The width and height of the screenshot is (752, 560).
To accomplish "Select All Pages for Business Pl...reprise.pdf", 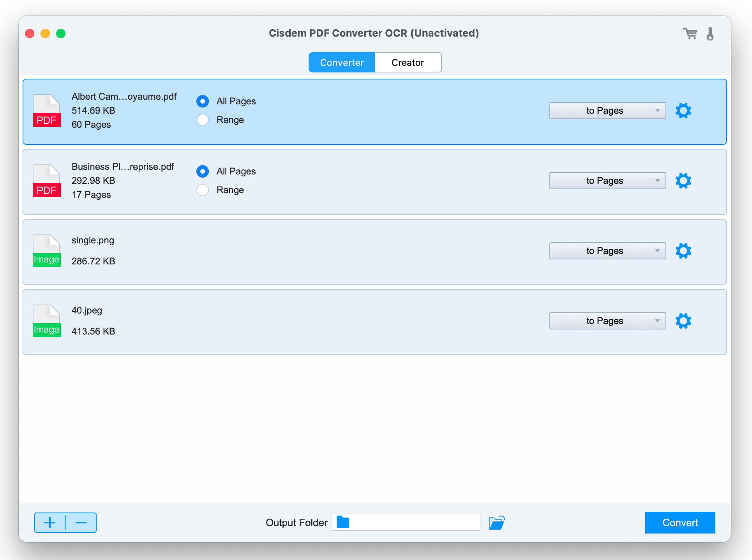I will pyautogui.click(x=203, y=171).
